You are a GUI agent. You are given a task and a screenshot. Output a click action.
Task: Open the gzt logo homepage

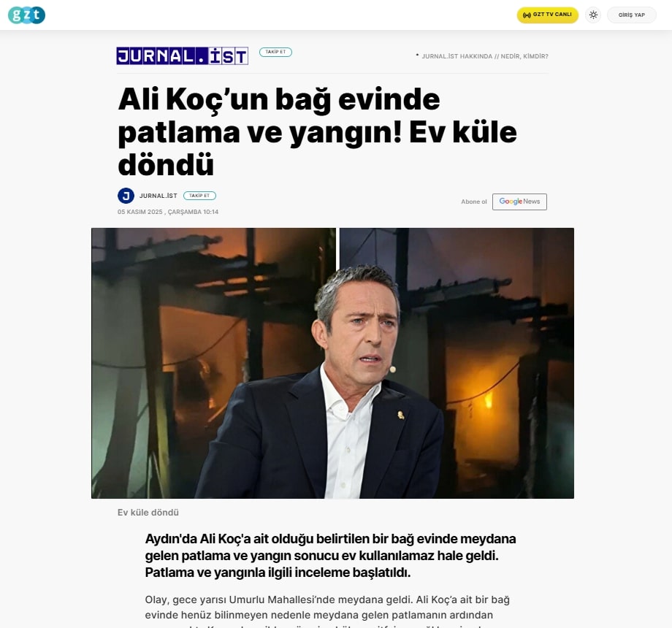[x=26, y=15]
